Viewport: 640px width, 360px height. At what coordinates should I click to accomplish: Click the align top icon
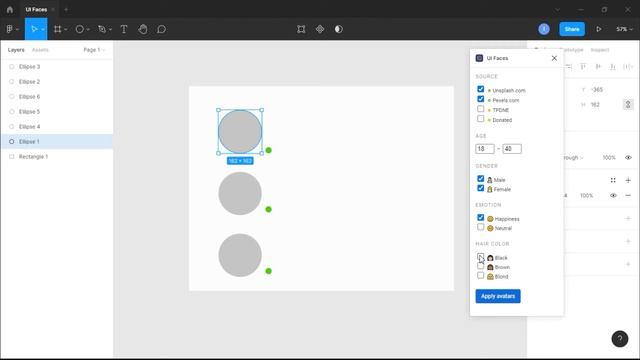[583, 67]
